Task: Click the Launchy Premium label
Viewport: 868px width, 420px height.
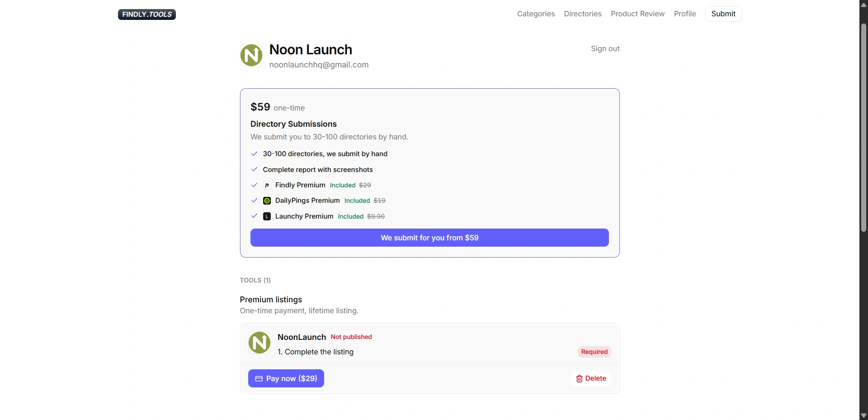Action: tap(304, 216)
